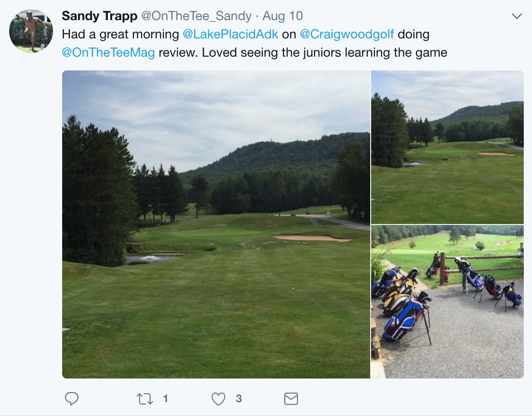Click the like count number 3
532x416 pixels.
239,399
